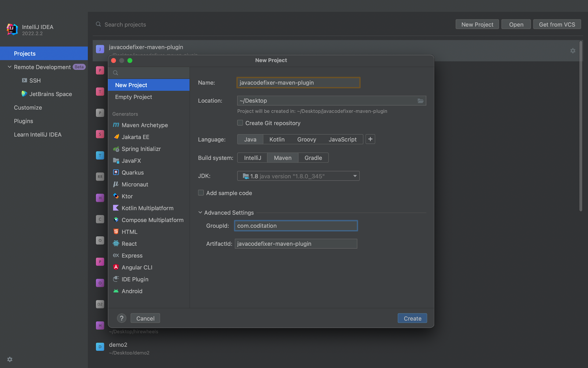Collapse the Remote Development tree section

coord(10,67)
